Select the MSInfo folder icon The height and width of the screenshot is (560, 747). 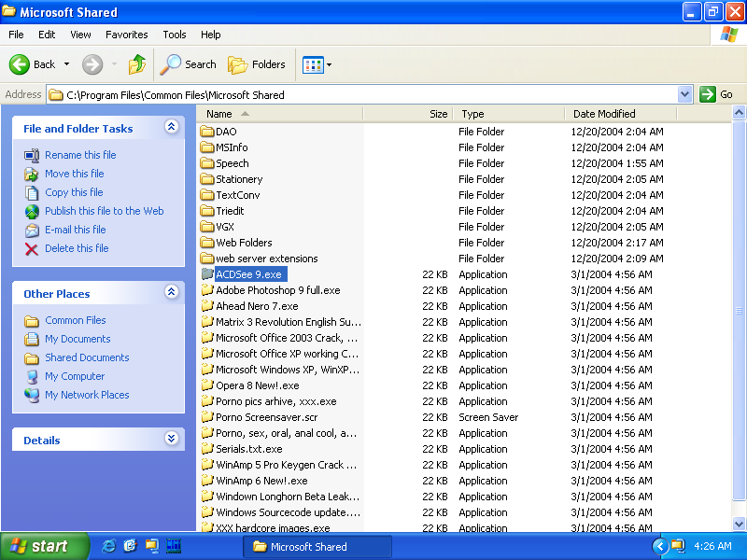pos(207,147)
